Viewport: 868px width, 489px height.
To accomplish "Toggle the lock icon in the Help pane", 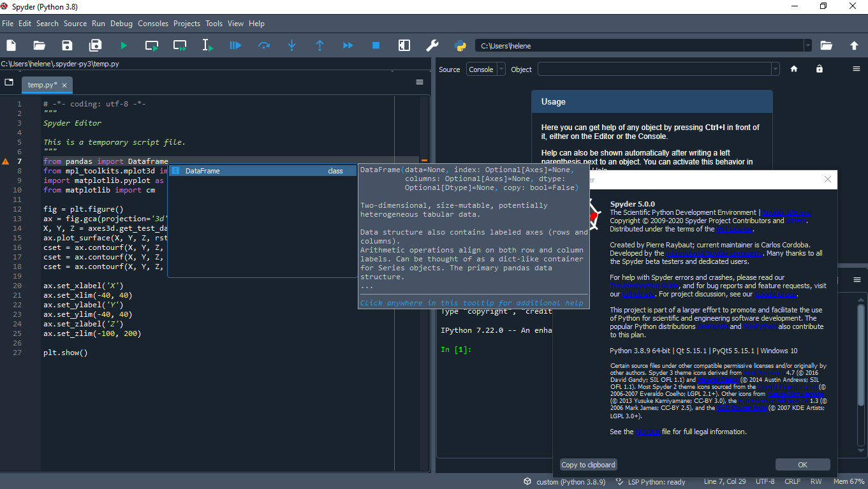I will (819, 68).
